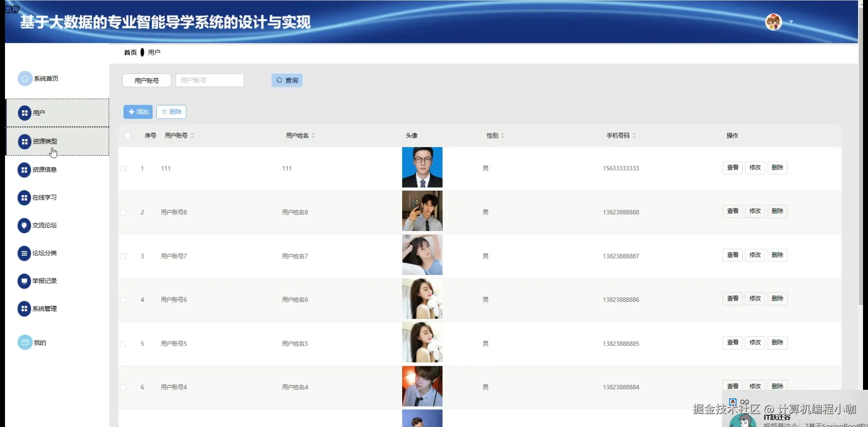Click the admin avatar in the header

coord(773,22)
